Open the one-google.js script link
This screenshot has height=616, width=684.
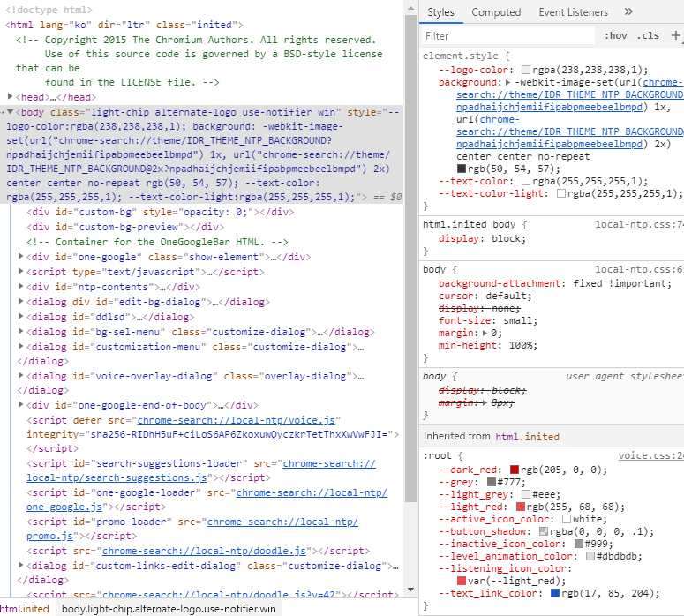click(207, 500)
